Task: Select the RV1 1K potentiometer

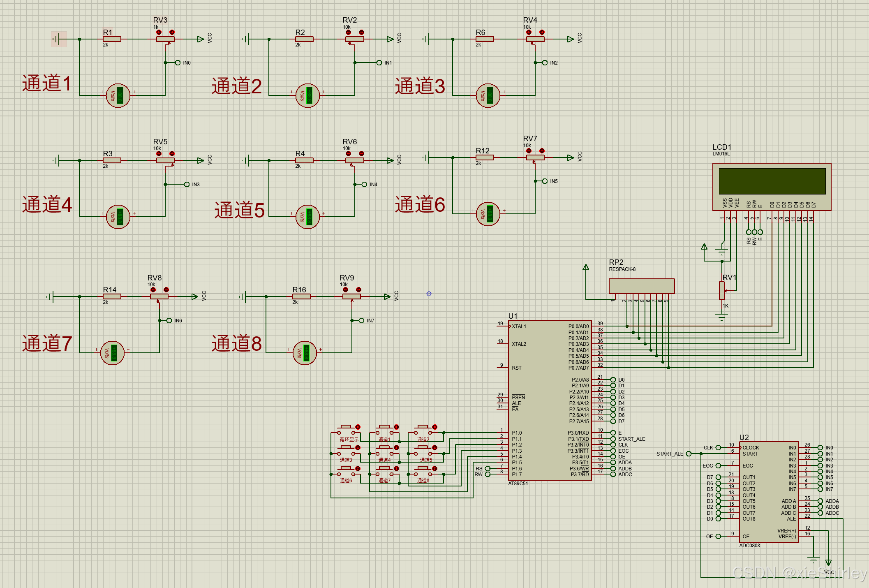Action: click(722, 290)
